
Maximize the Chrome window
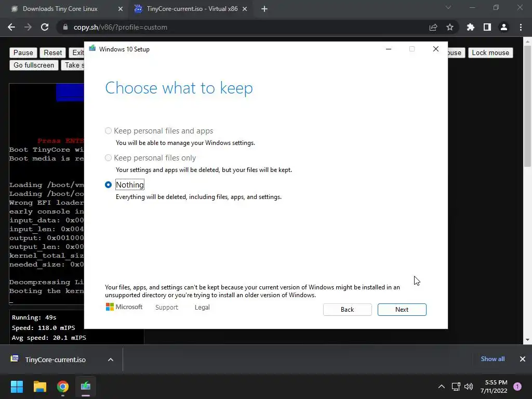pos(496,7)
